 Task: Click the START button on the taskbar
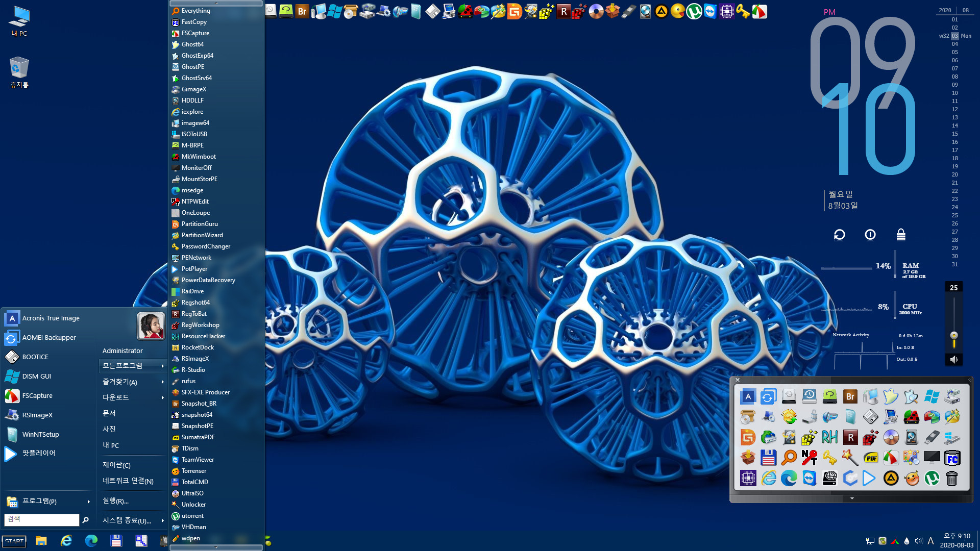click(14, 541)
